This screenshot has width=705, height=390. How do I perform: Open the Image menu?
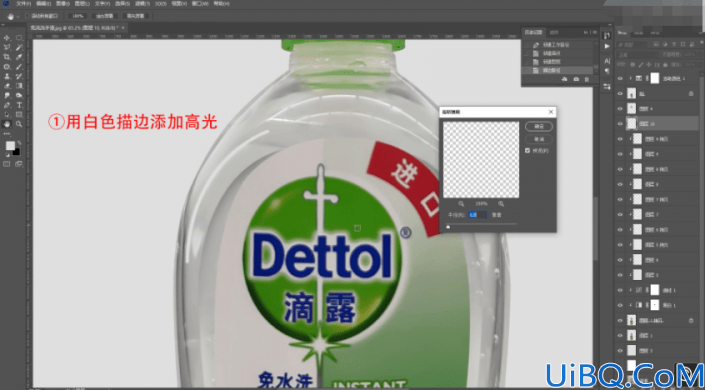[63, 4]
